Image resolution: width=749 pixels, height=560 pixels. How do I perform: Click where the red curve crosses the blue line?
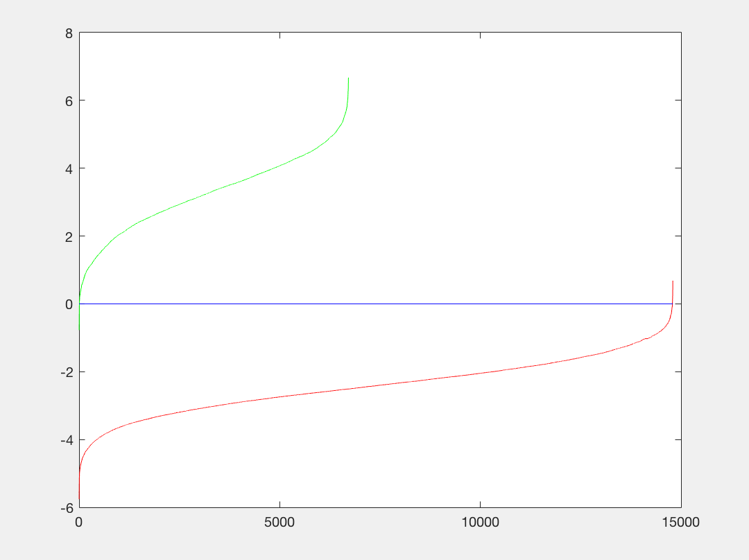(x=672, y=304)
